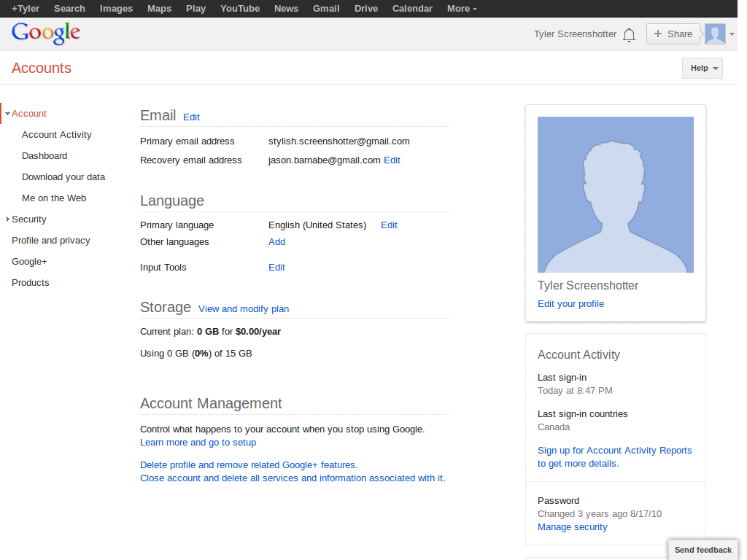Image resolution: width=747 pixels, height=560 pixels.
Task: Edit the recovery email address
Action: tap(392, 160)
